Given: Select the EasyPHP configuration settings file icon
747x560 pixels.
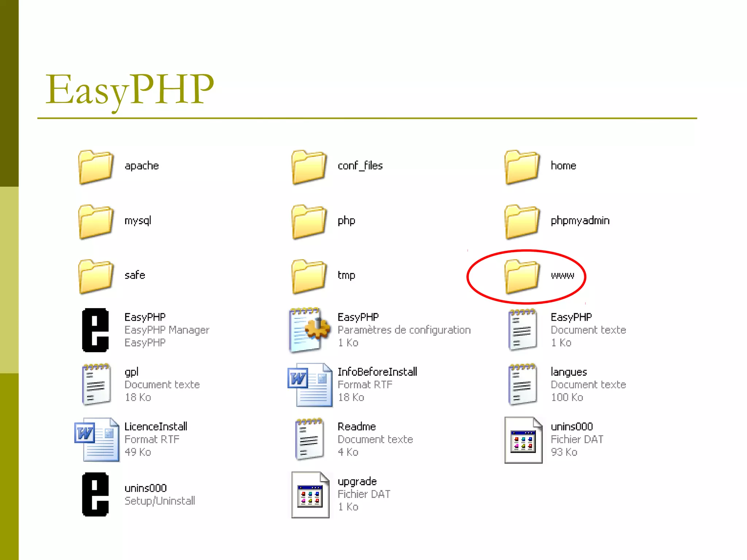Looking at the screenshot, I should (309, 330).
